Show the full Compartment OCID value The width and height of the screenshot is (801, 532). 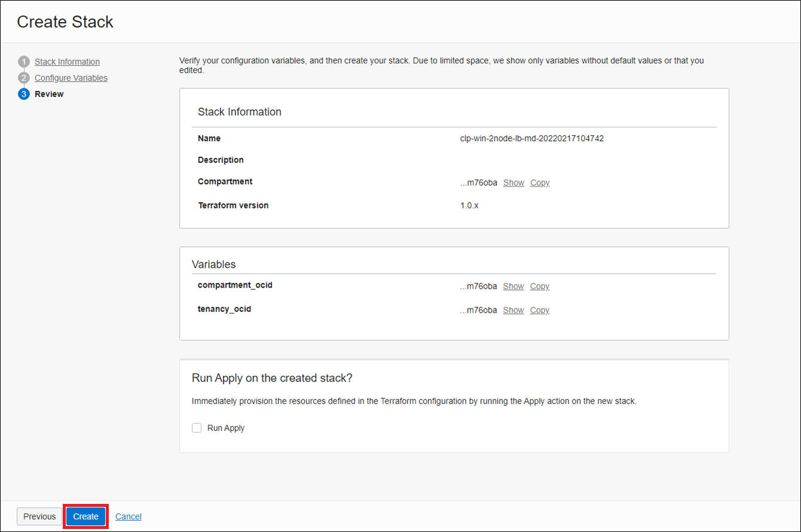[513, 182]
